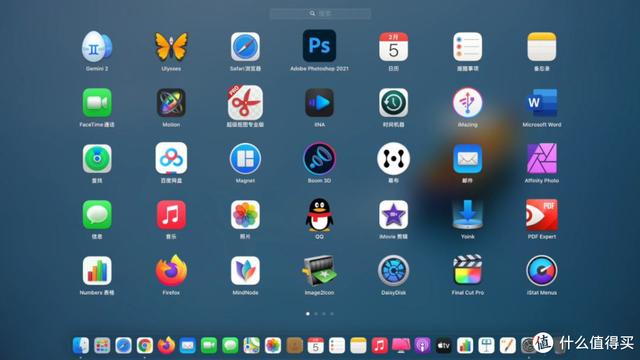640x360 pixels.
Task: Open the brown Contacts icon in the Dock
Action: pyautogui.click(x=294, y=346)
